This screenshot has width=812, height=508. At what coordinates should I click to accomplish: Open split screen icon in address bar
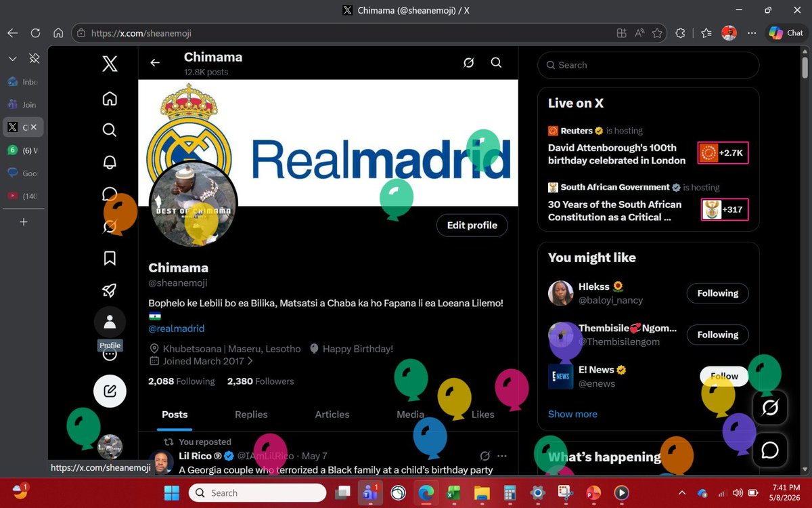(622, 33)
